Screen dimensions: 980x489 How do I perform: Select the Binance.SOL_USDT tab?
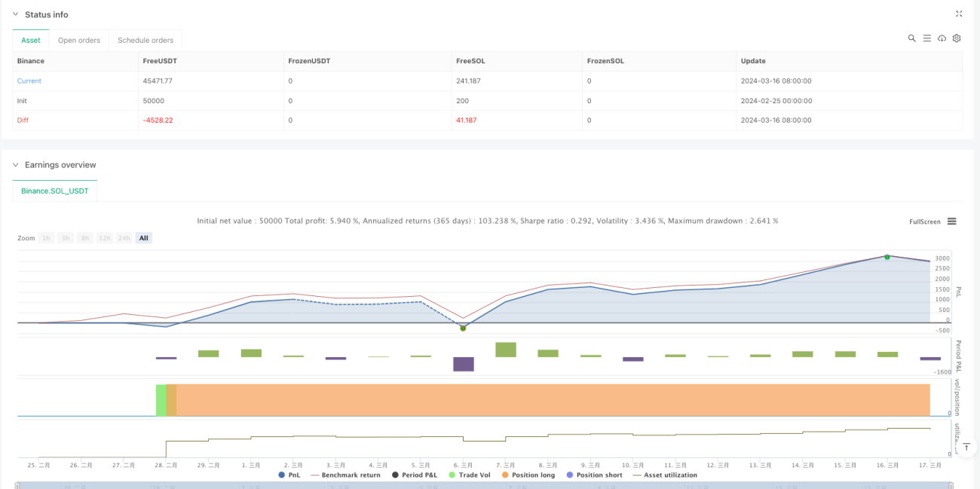point(55,191)
